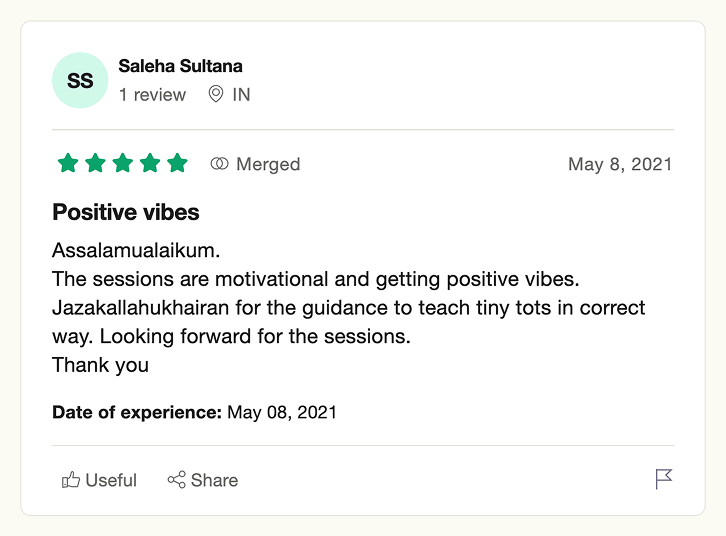Open Saleha Sultana's profile name

coord(180,66)
